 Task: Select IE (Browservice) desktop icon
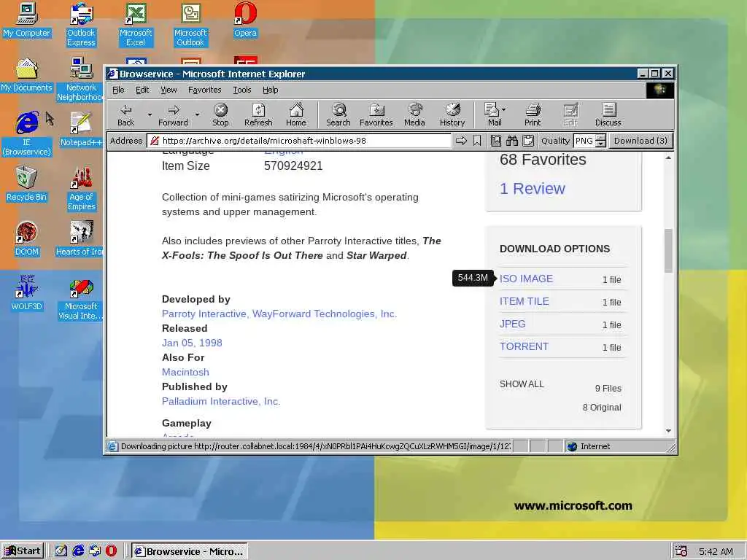(26, 134)
